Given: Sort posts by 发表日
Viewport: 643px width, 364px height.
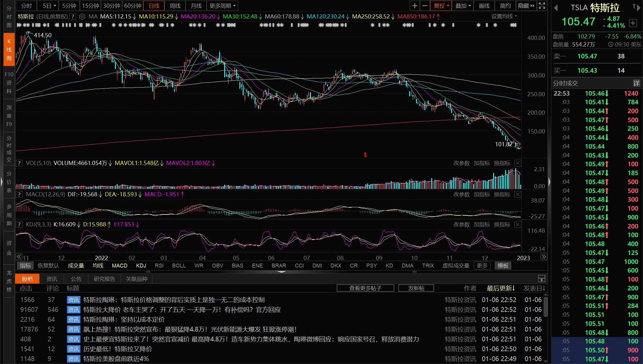Looking at the screenshot, I should [534, 288].
